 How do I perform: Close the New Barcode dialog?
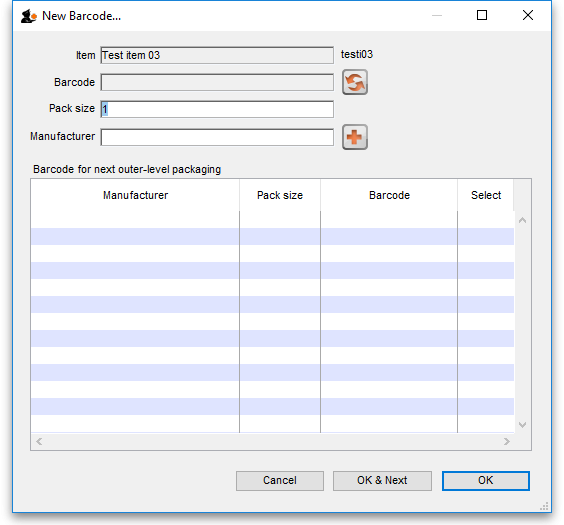[x=528, y=15]
